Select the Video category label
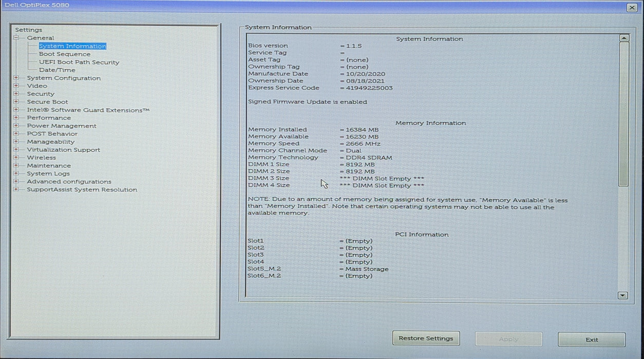The width and height of the screenshot is (644, 359). click(37, 86)
